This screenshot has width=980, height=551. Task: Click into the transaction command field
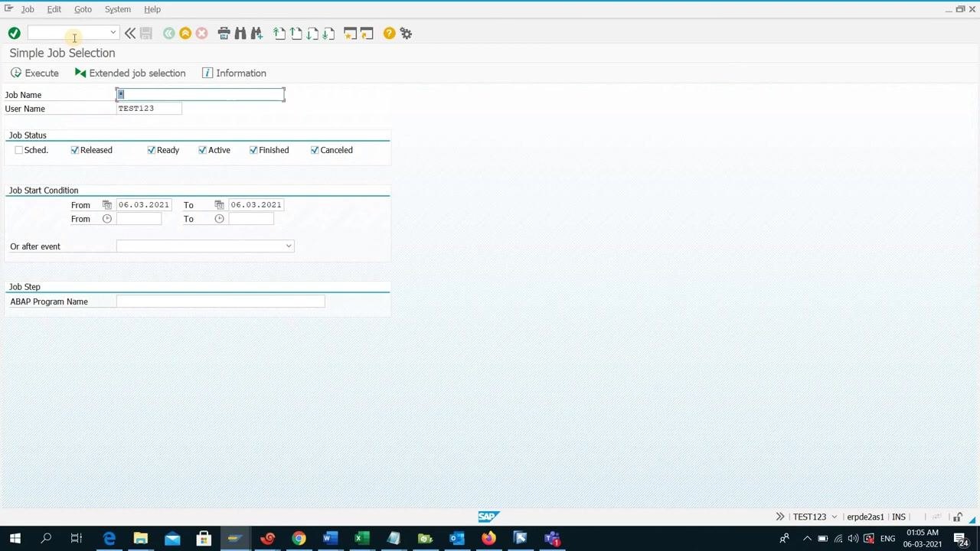[x=68, y=33]
